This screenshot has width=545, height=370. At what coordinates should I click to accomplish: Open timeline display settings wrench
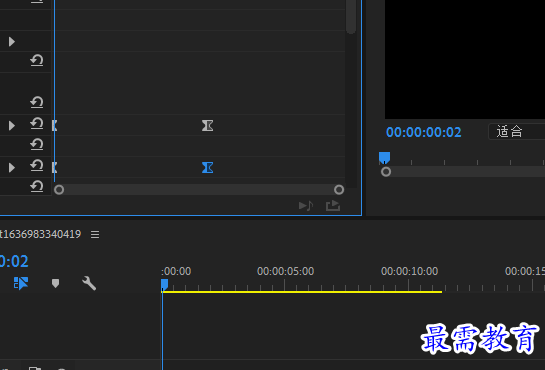click(x=89, y=283)
